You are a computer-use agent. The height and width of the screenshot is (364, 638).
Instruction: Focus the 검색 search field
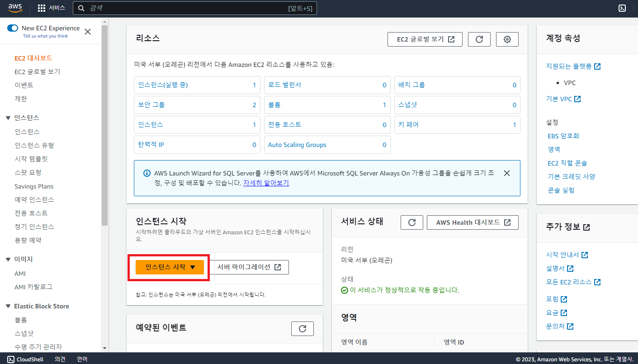point(195,8)
